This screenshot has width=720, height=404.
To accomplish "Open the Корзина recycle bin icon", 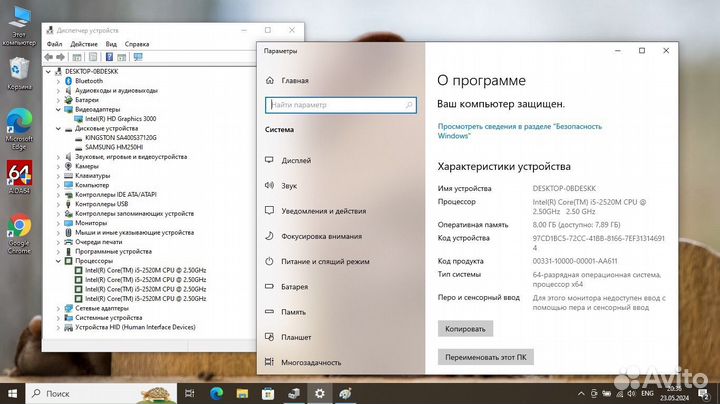I will pyautogui.click(x=19, y=73).
